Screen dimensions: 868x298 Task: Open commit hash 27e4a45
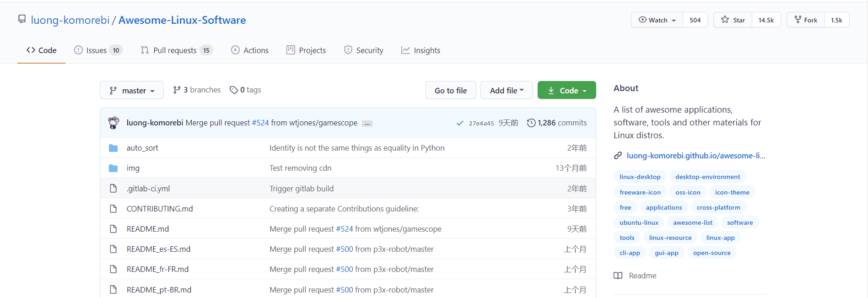481,123
